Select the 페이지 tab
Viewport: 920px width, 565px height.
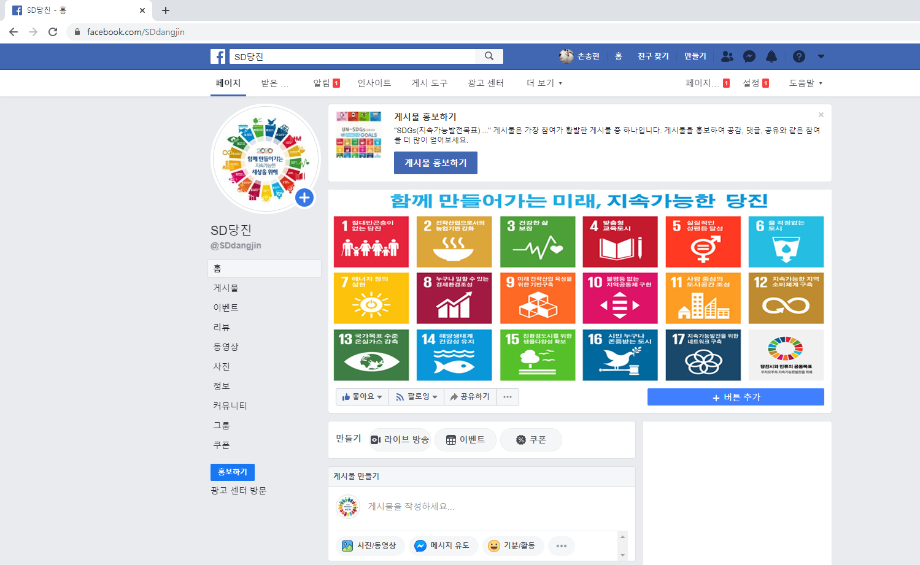pyautogui.click(x=228, y=83)
